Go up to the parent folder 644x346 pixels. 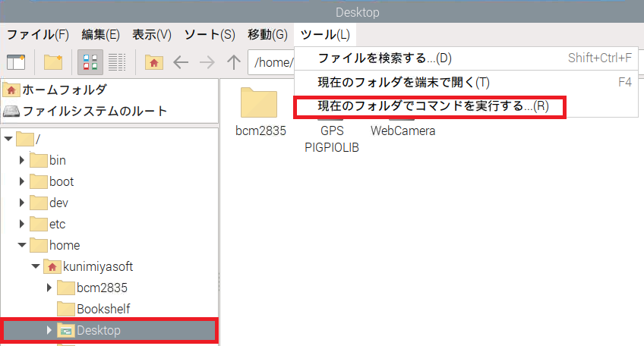tap(234, 62)
